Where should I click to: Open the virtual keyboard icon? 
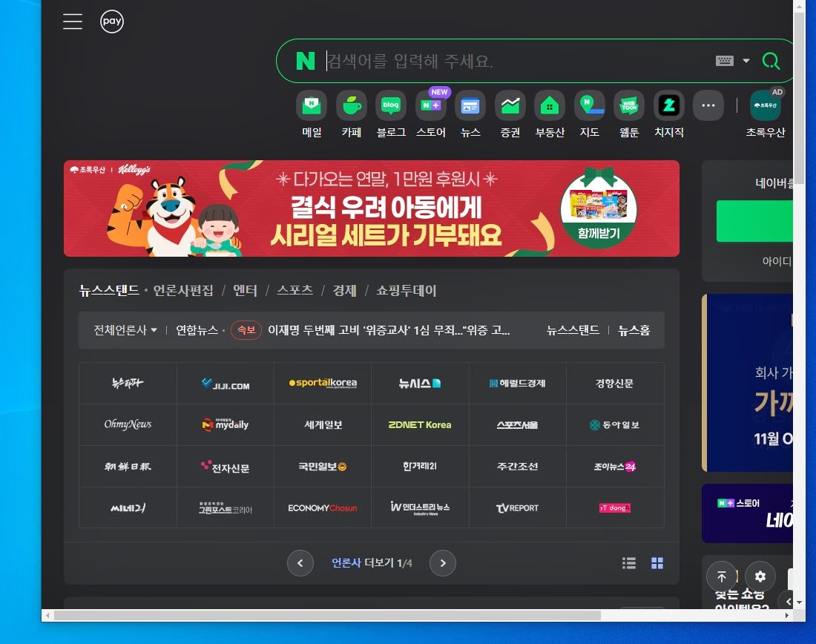[725, 61]
